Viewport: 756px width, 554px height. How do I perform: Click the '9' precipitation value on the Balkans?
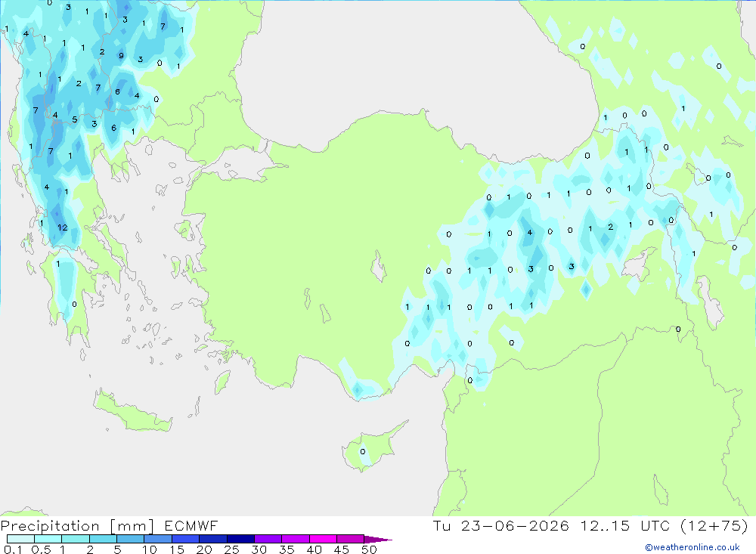click(121, 55)
